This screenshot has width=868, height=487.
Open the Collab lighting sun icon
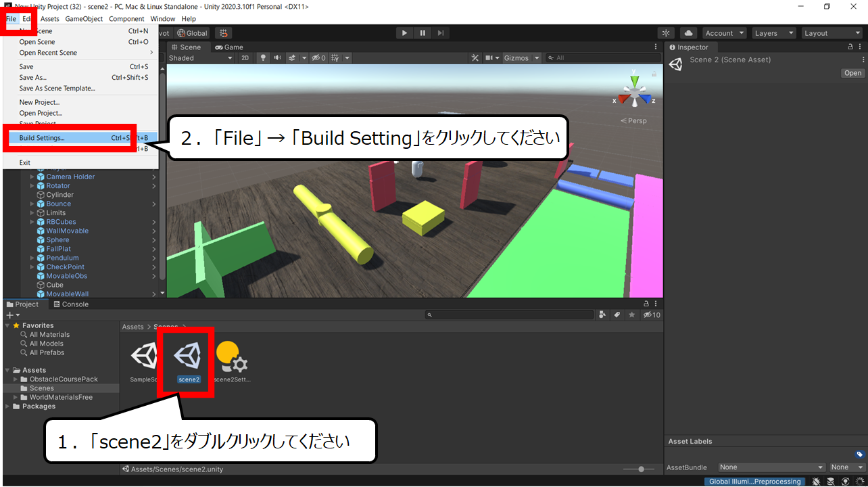coord(667,33)
